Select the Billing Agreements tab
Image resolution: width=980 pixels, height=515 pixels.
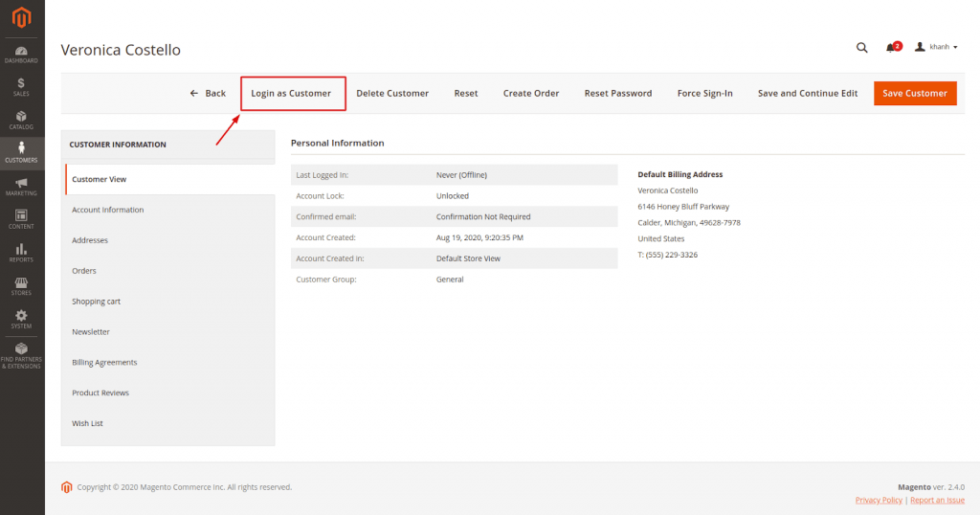pyautogui.click(x=170, y=363)
